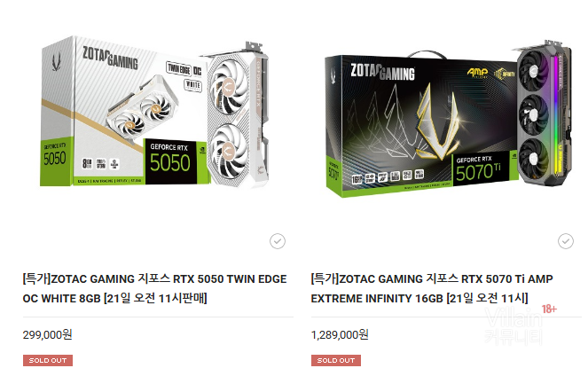
Task: Click the Villain 커뮤니티 watermark
Action: coord(514,325)
